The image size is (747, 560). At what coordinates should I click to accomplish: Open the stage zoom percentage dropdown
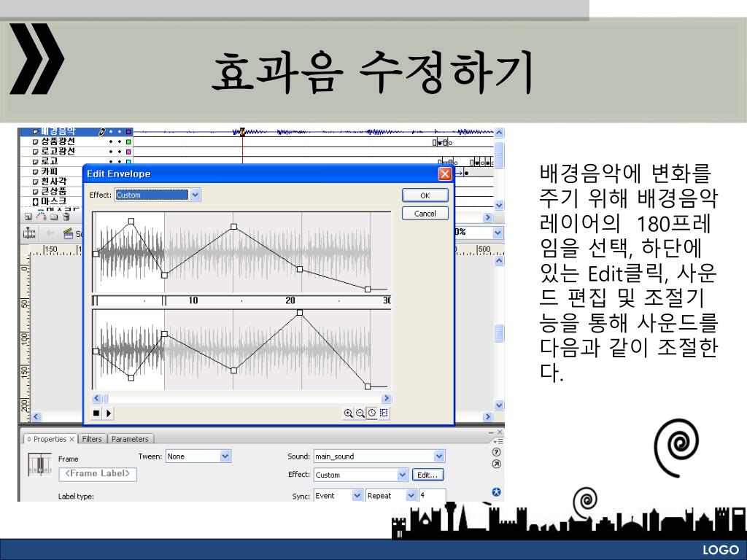[498, 233]
